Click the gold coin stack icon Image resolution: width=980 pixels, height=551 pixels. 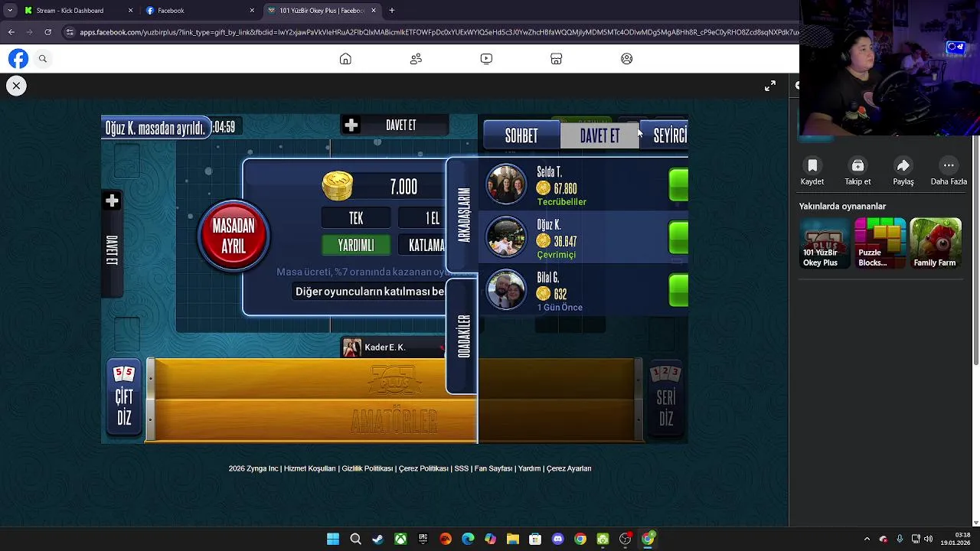(337, 186)
